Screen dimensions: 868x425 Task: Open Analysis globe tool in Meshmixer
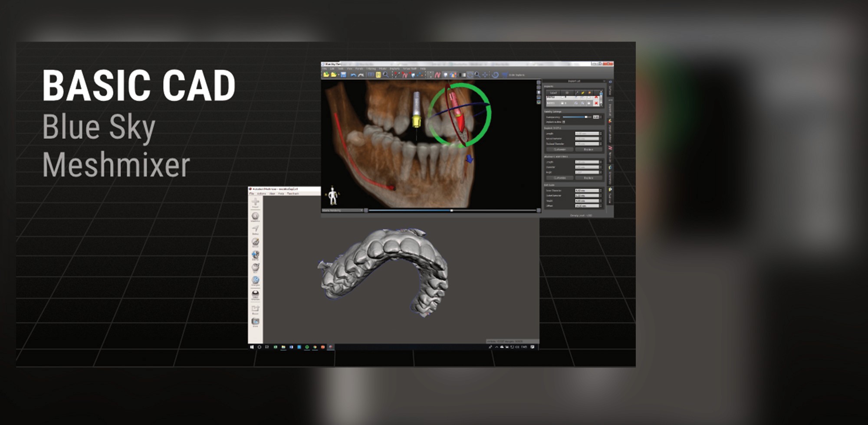(255, 281)
